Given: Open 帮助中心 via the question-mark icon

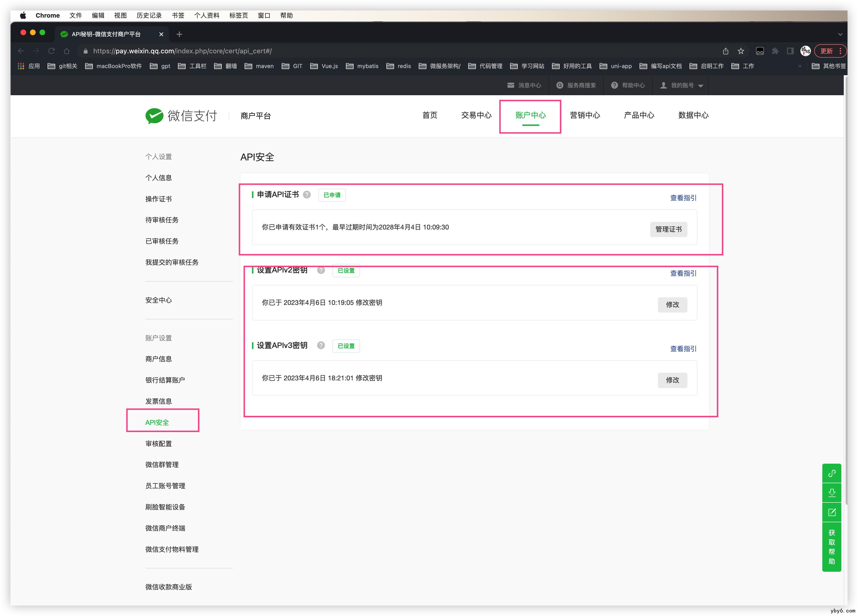Looking at the screenshot, I should [615, 85].
